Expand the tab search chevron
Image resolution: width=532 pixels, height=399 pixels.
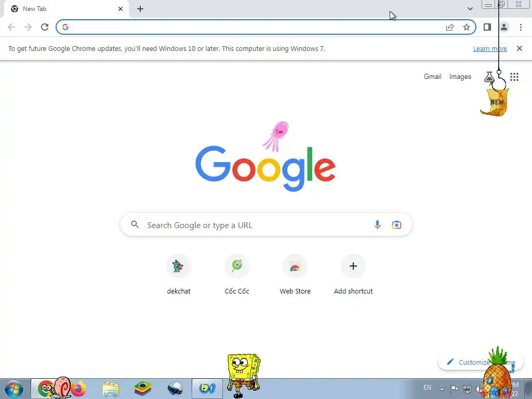470,9
